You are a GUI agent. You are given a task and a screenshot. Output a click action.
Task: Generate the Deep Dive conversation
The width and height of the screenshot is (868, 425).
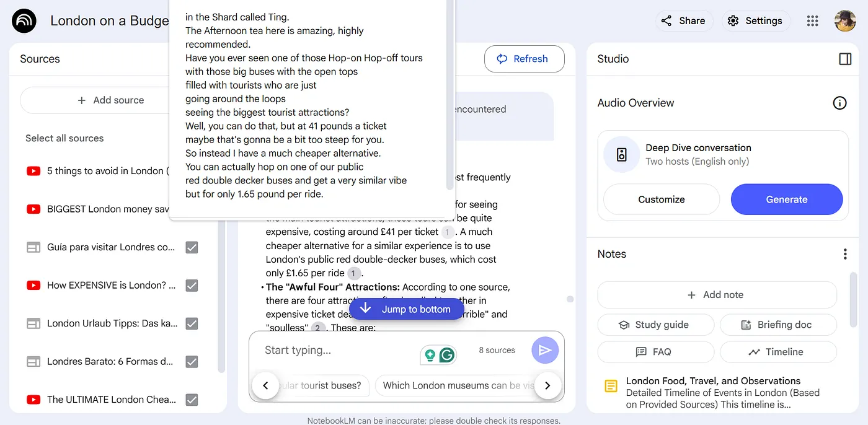coord(787,199)
